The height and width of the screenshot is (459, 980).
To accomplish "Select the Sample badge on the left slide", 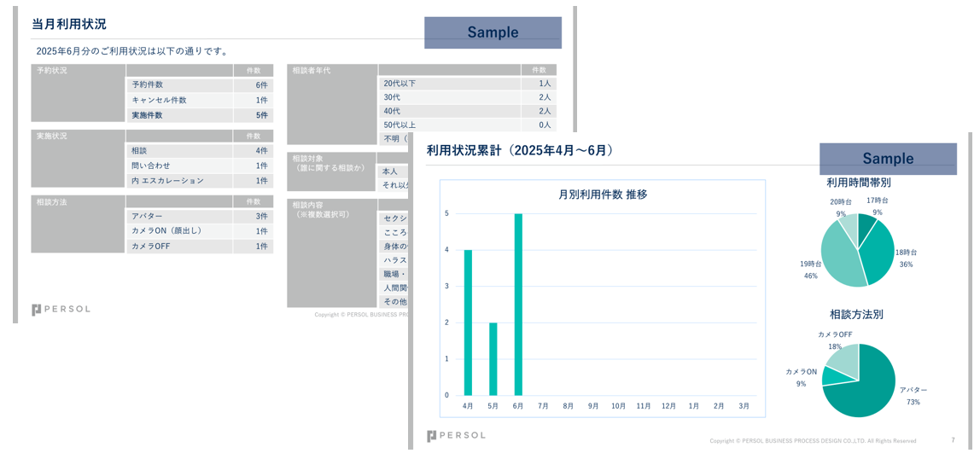I will 493,32.
